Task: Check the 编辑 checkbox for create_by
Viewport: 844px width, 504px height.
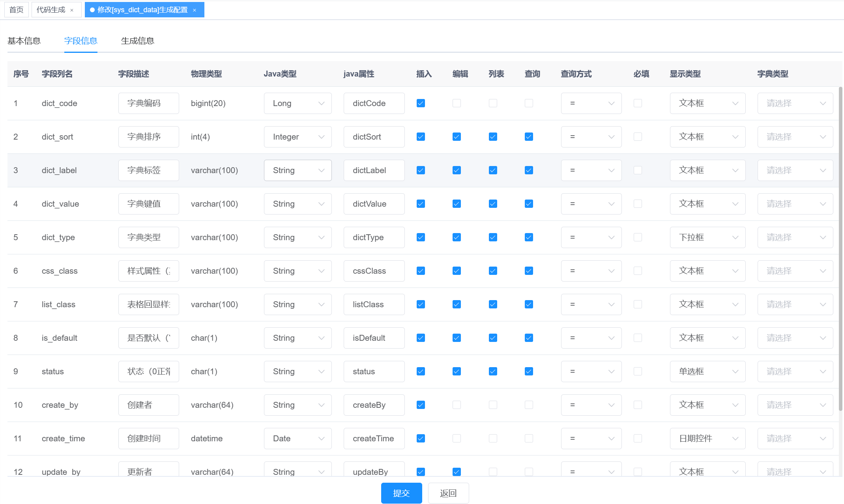Action: (457, 405)
